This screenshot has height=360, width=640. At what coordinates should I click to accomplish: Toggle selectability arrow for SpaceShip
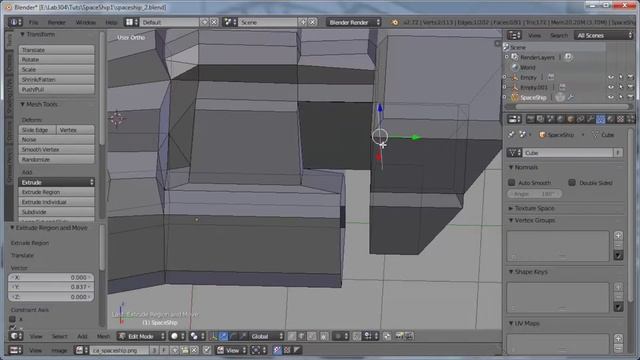pos(621,98)
